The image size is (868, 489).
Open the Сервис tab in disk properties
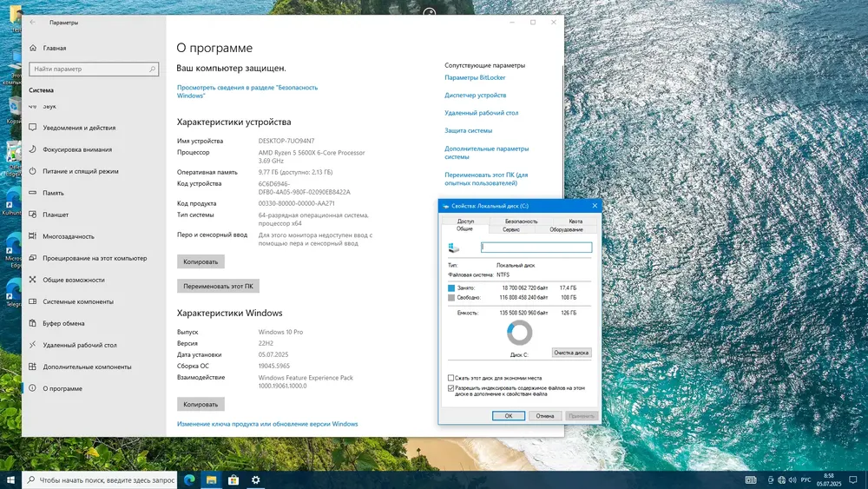coord(511,229)
